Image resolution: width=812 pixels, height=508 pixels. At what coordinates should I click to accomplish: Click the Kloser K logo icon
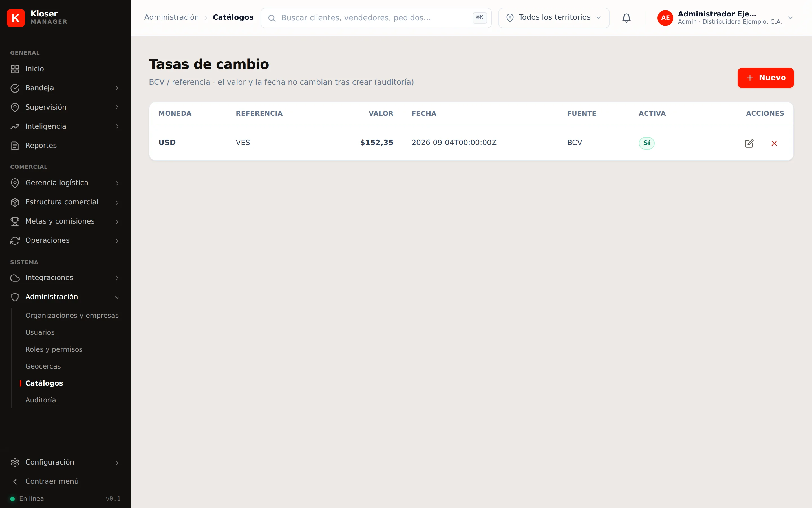(x=16, y=18)
